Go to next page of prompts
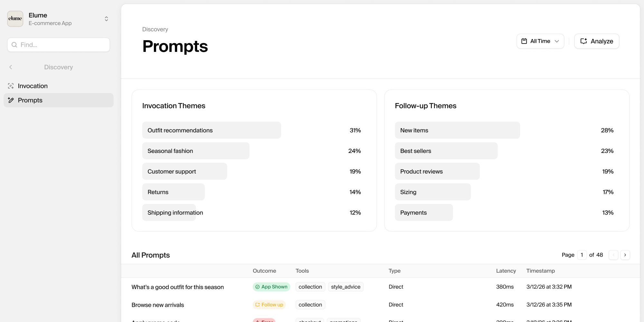Viewport: 644px width, 322px height. [625, 255]
